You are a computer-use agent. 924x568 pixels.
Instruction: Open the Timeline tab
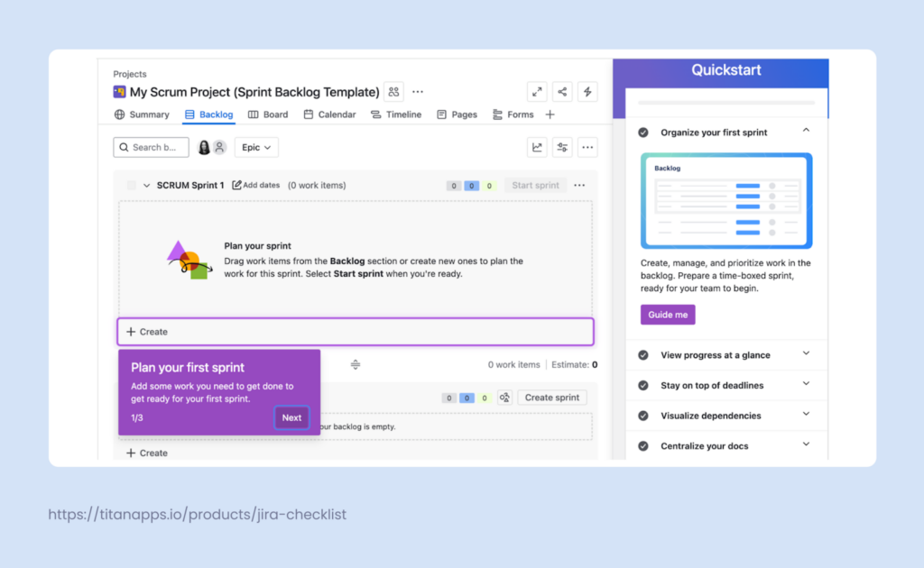tap(397, 115)
